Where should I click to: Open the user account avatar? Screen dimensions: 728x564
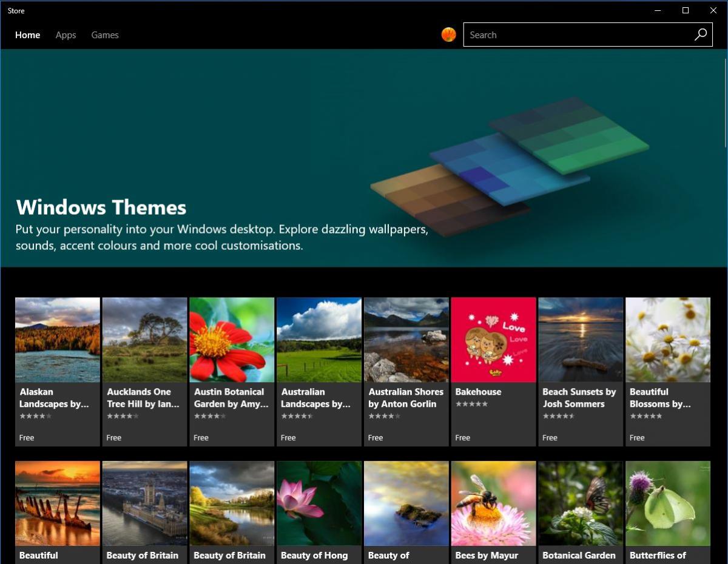[448, 35]
